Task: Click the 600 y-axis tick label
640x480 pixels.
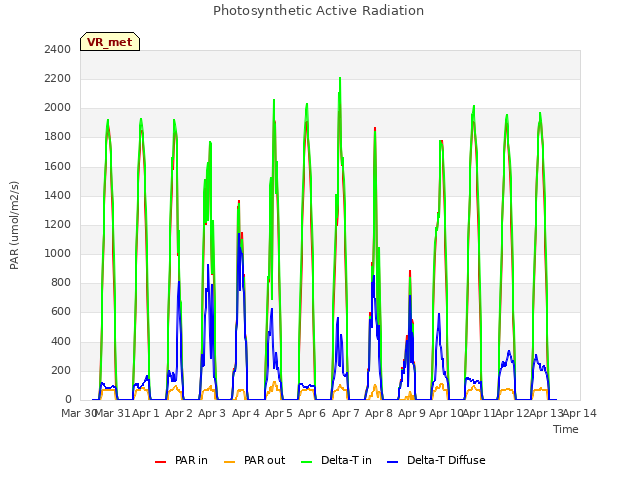Action: [x=61, y=312]
